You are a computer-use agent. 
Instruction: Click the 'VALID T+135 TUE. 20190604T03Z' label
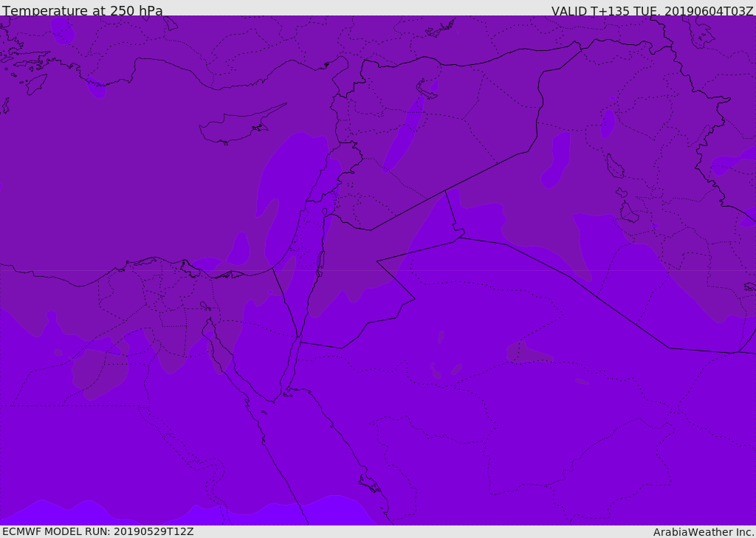point(653,11)
